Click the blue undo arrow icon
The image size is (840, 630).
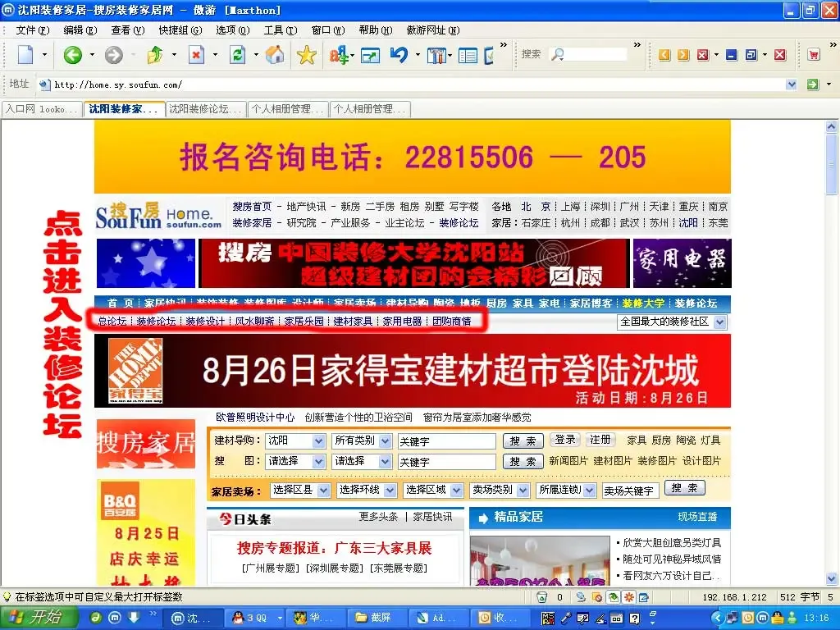coord(399,55)
